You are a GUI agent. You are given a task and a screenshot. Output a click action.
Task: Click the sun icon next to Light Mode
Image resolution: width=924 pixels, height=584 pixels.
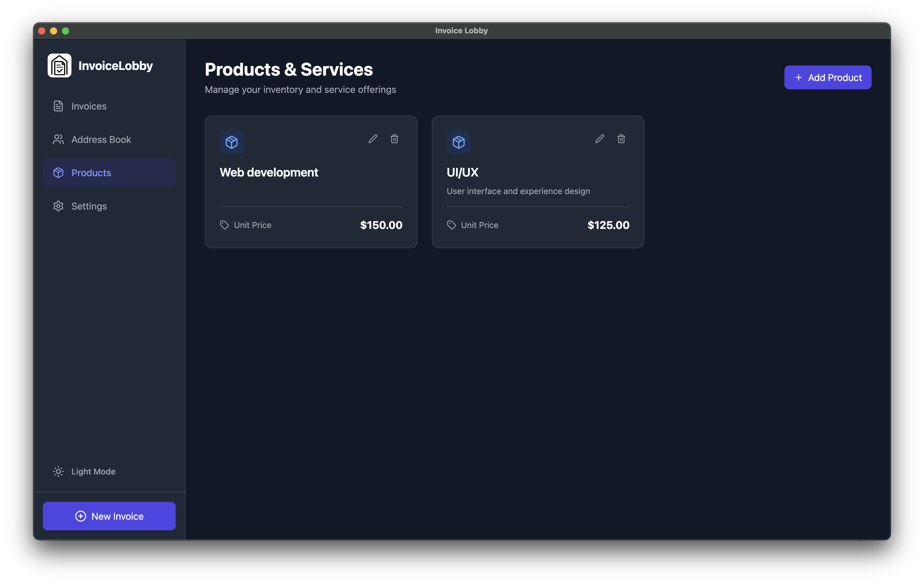point(58,471)
